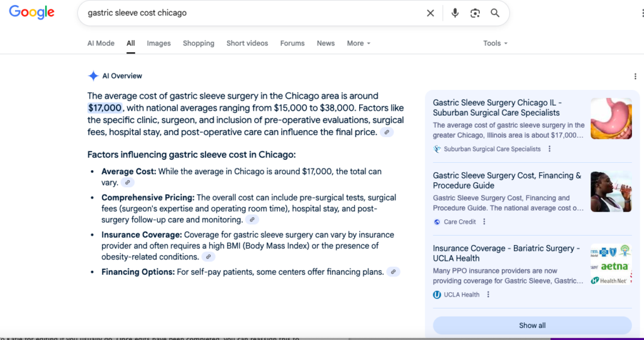Click the Financing Options bold label
The image size is (644, 340).
pyautogui.click(x=138, y=272)
